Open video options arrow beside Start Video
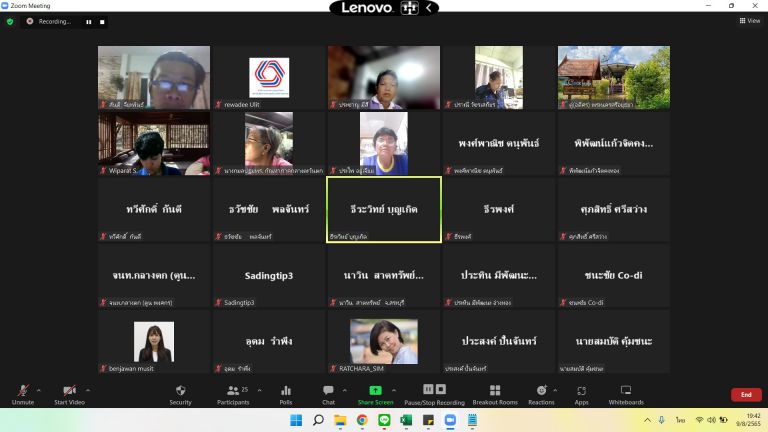The height and width of the screenshot is (432, 768). (x=88, y=390)
